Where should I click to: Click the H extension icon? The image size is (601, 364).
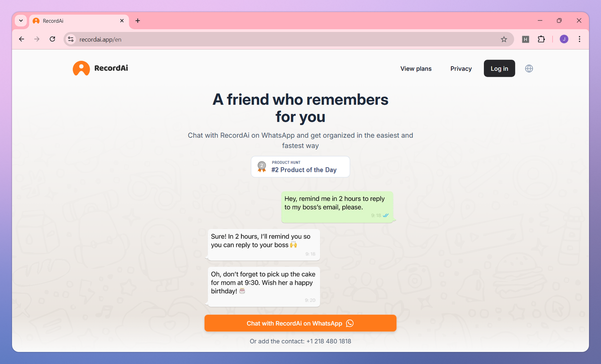tap(525, 39)
